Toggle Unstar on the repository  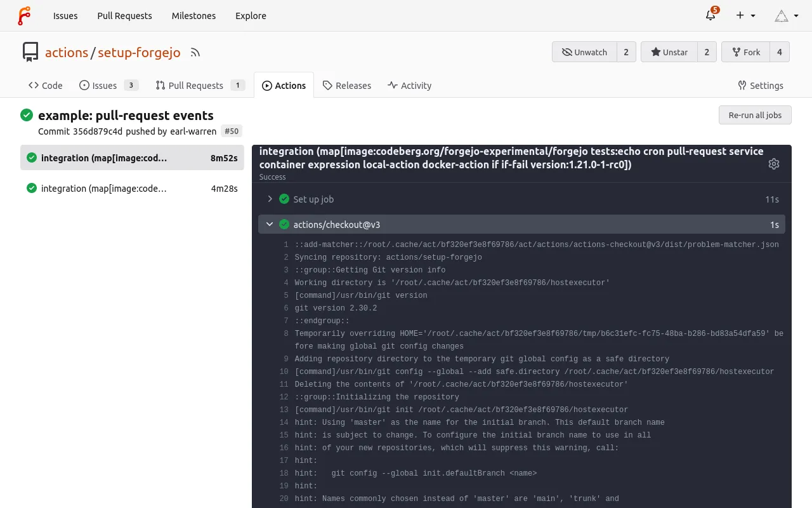click(669, 52)
